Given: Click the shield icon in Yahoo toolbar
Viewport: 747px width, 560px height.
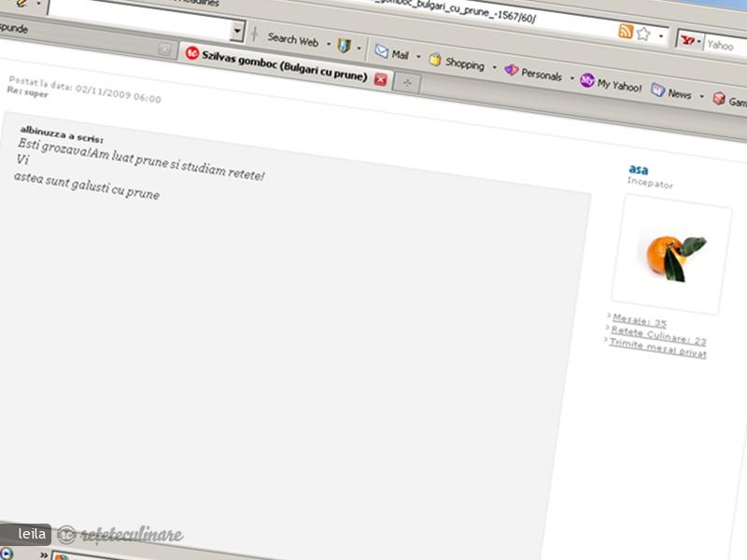Looking at the screenshot, I should [x=344, y=45].
